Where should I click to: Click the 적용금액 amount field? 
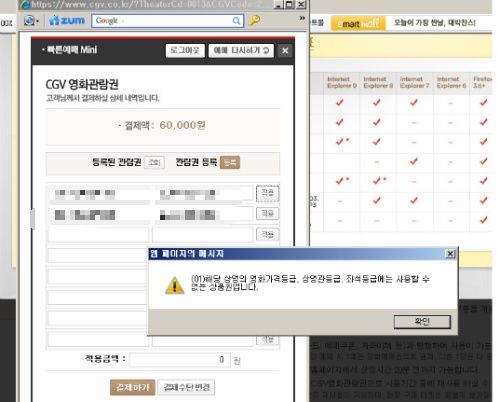click(x=180, y=360)
